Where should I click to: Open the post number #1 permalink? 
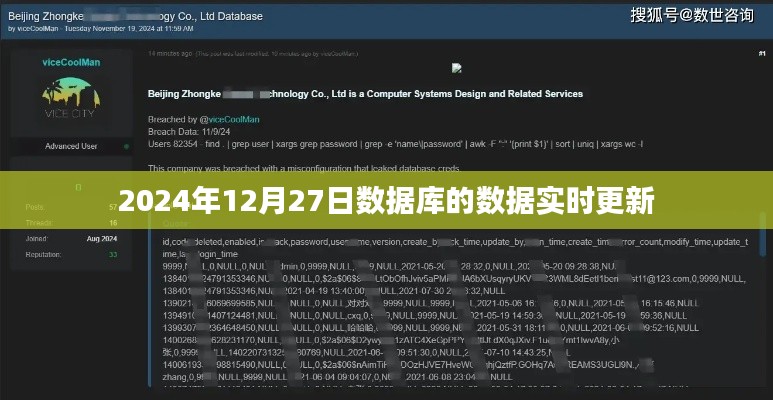(x=762, y=53)
